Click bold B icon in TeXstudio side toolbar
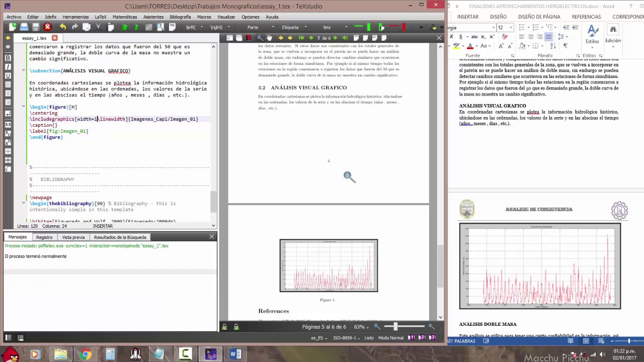 (x=8, y=58)
